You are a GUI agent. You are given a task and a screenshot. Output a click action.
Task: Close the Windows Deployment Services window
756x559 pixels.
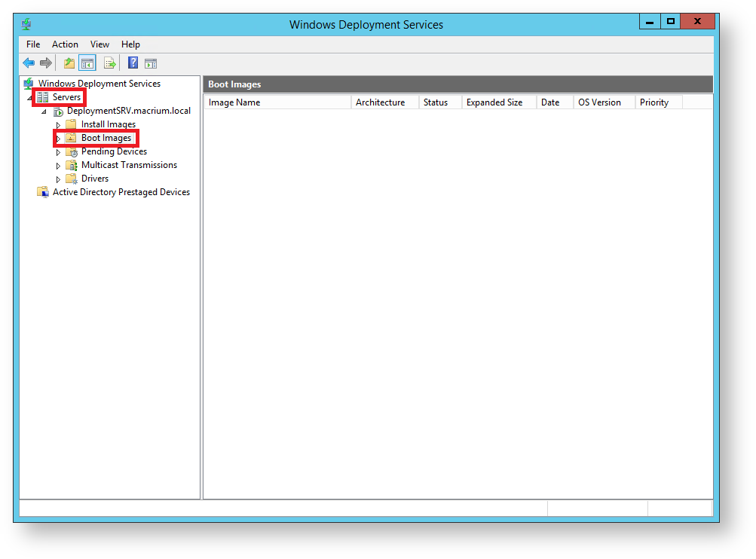coord(697,21)
